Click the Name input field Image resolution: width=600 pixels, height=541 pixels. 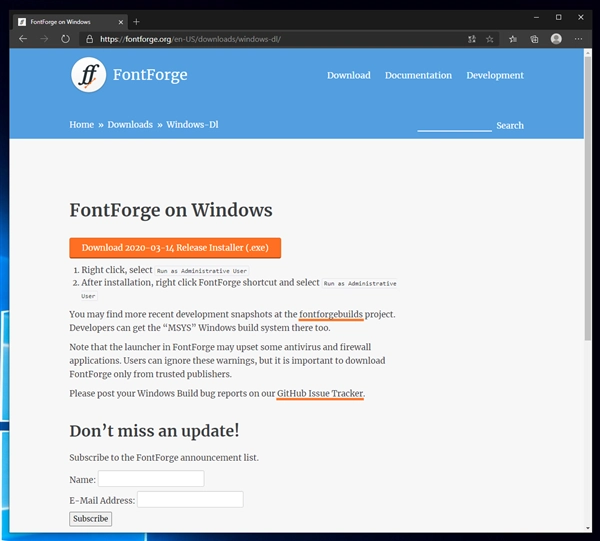(x=151, y=479)
